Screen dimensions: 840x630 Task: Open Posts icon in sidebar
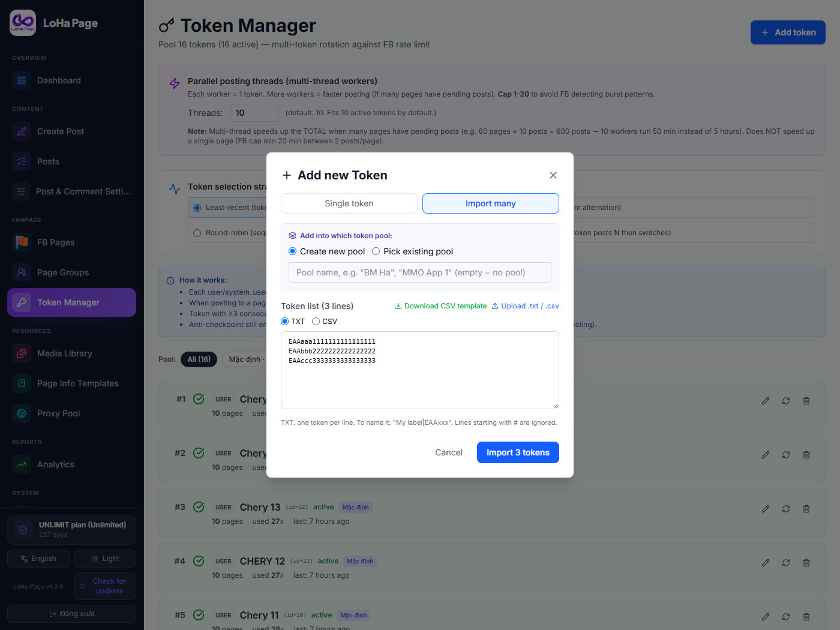click(x=22, y=161)
